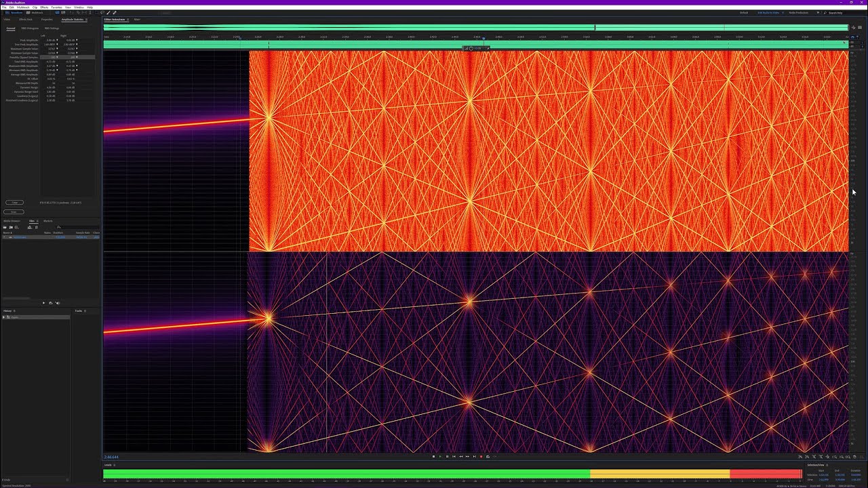The width and height of the screenshot is (868, 488).
Task: Pause playback in the transport bar
Action: tap(447, 456)
